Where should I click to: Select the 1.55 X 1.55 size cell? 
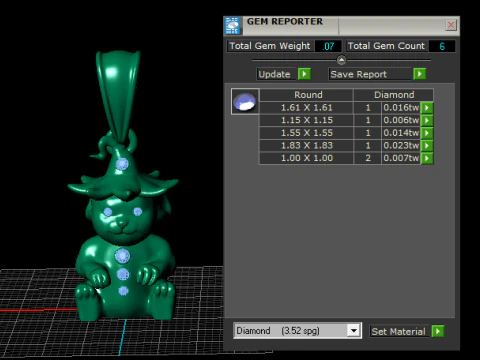(x=306, y=133)
